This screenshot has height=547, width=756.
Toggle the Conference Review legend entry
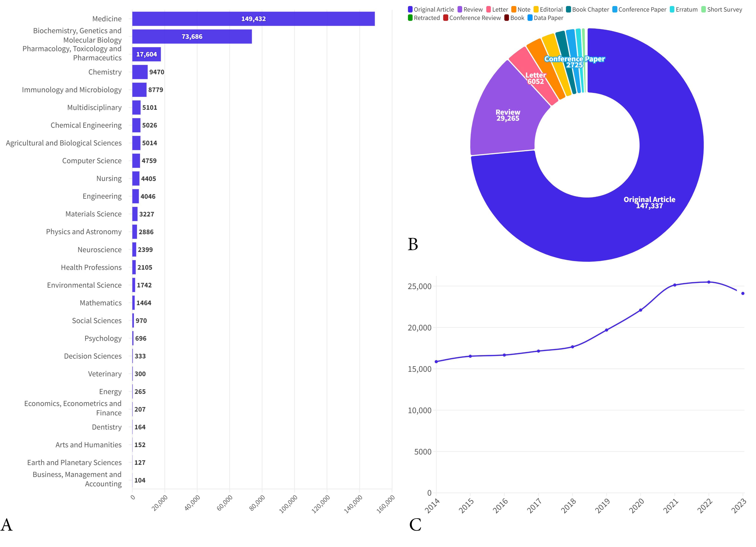click(x=472, y=18)
